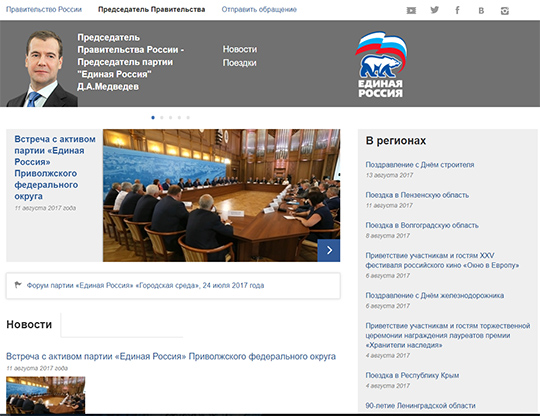540x416 pixels.
Task: Click the flag icon beside Форум партии
Action: point(18,285)
